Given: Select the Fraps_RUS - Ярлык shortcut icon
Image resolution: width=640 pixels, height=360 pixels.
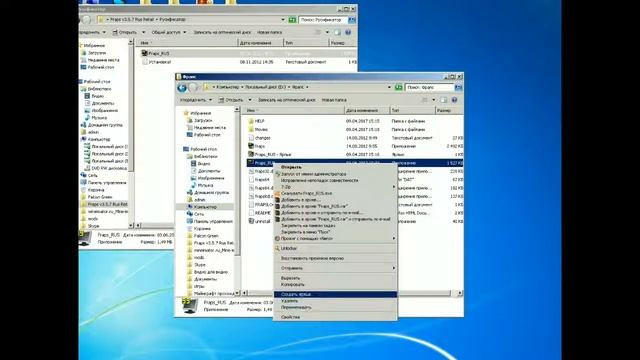Looking at the screenshot, I should 251,154.
